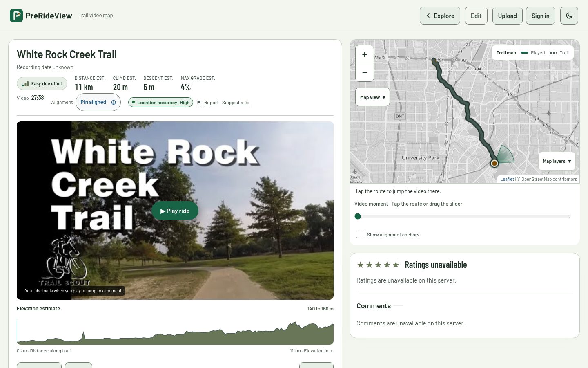Image resolution: width=588 pixels, height=368 pixels.
Task: Click the Pin aligned info icon
Action: click(x=114, y=103)
